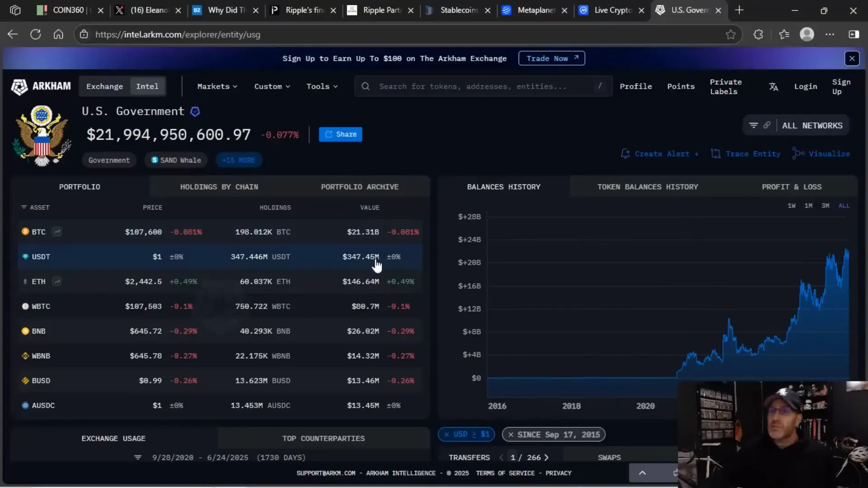Open the TOP COUNTERPARTIES tab
The image size is (868, 488).
pos(323,438)
